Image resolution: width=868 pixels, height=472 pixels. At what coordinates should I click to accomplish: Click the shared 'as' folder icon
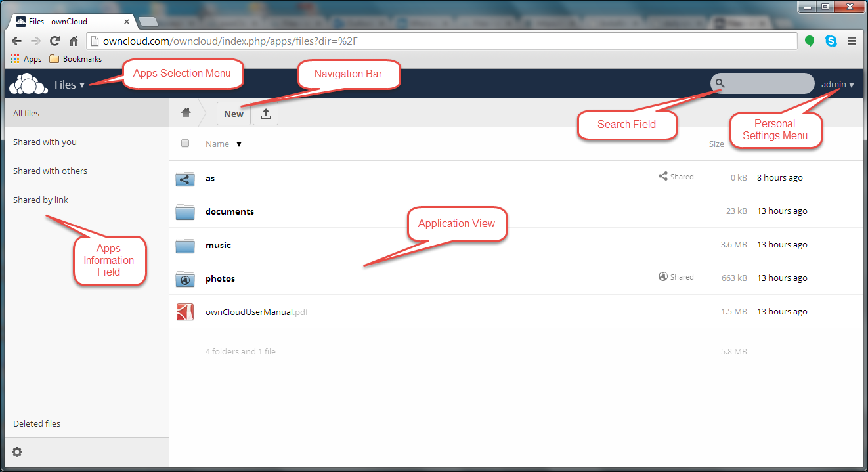[185, 178]
